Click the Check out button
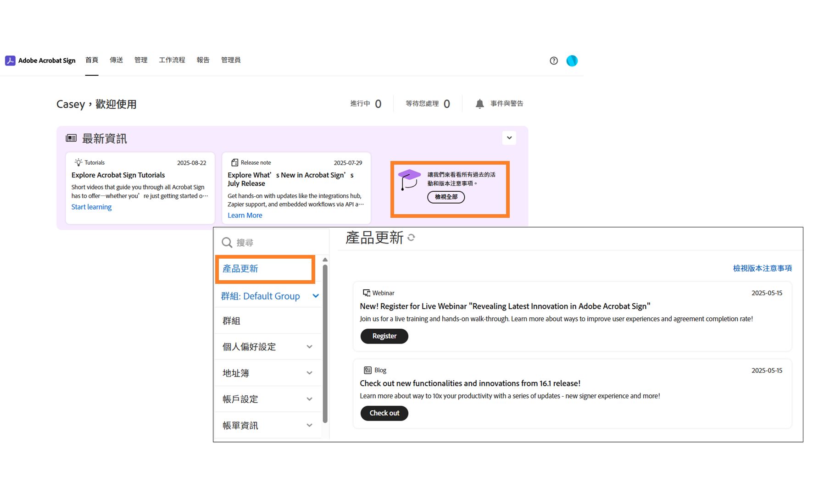813x504 pixels. (384, 413)
